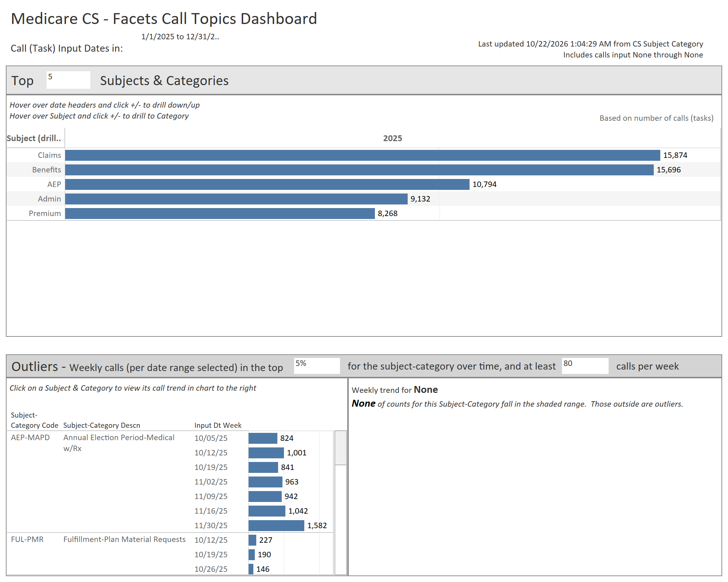This screenshot has height=582, width=728.
Task: Click the Subject-Category Code column header
Action: coord(34,420)
